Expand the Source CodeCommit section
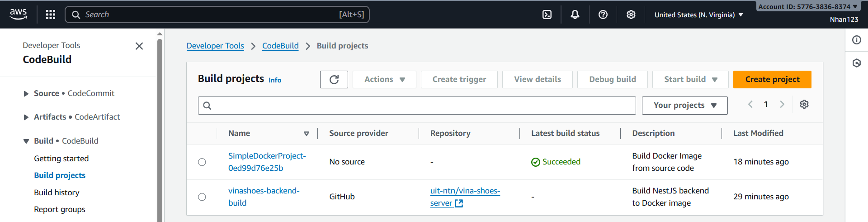868x222 pixels. [26, 94]
